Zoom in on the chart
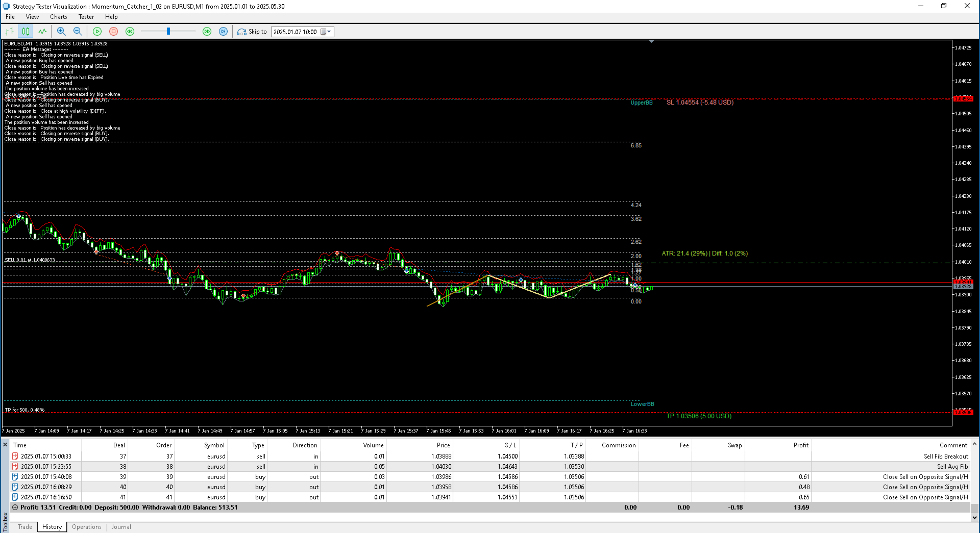The width and height of the screenshot is (980, 533). coord(61,31)
